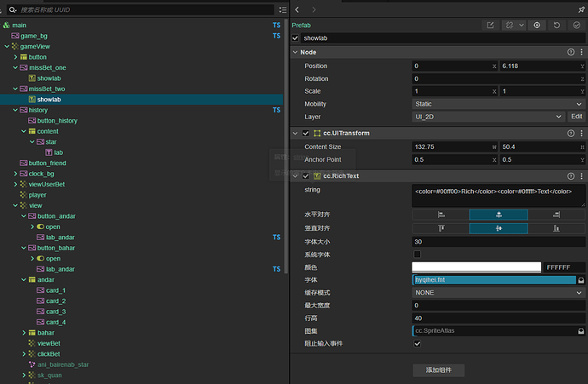Collapse the missBet_one node

[x=15, y=67]
